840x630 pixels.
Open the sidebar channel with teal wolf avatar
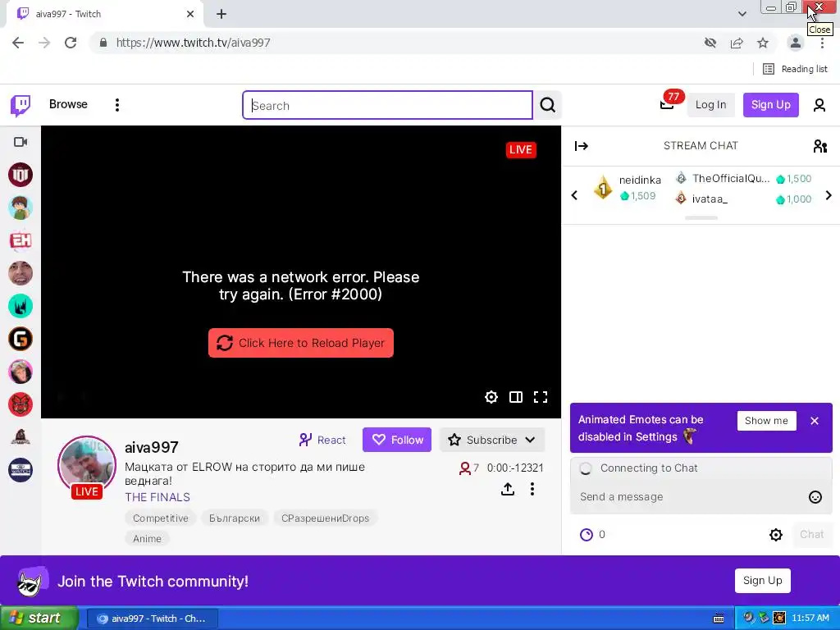click(21, 306)
